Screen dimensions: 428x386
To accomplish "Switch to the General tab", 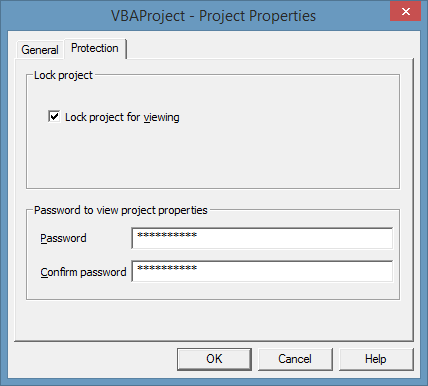I will (x=40, y=50).
